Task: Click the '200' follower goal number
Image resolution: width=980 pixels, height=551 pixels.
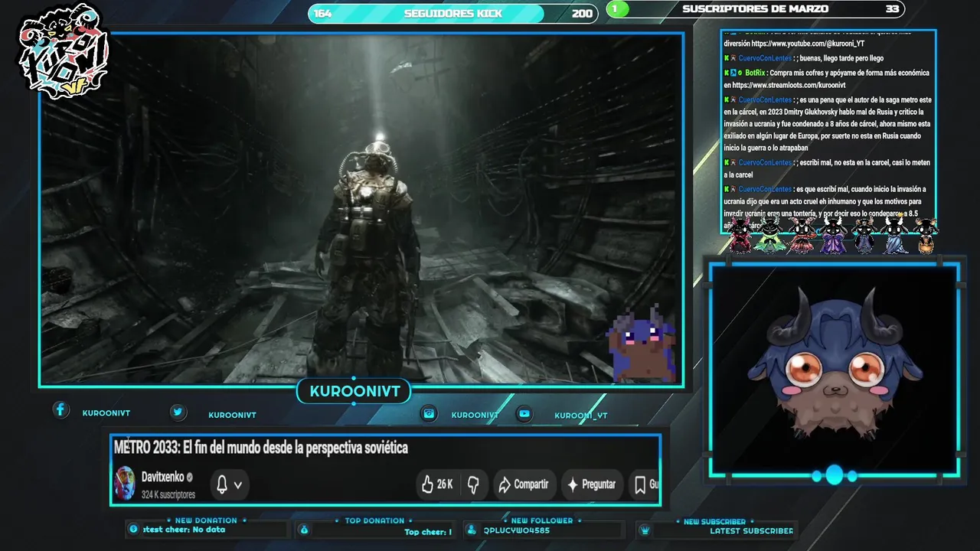Action: tap(582, 13)
